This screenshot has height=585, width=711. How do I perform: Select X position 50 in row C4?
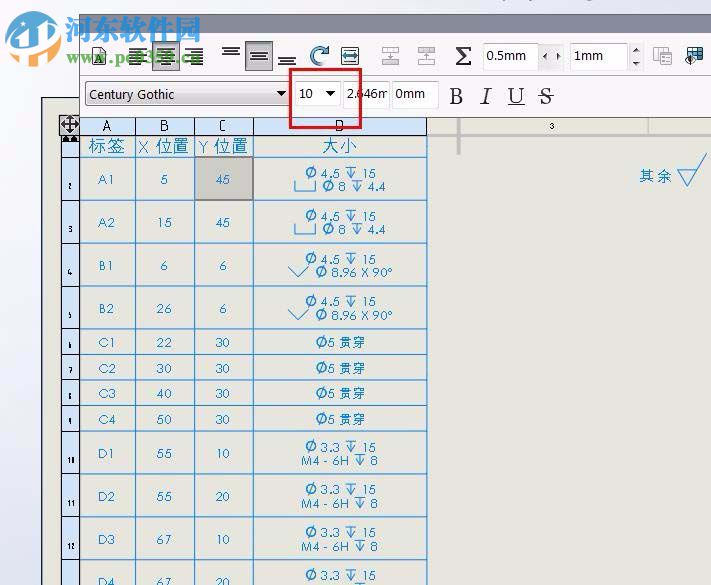coord(165,419)
